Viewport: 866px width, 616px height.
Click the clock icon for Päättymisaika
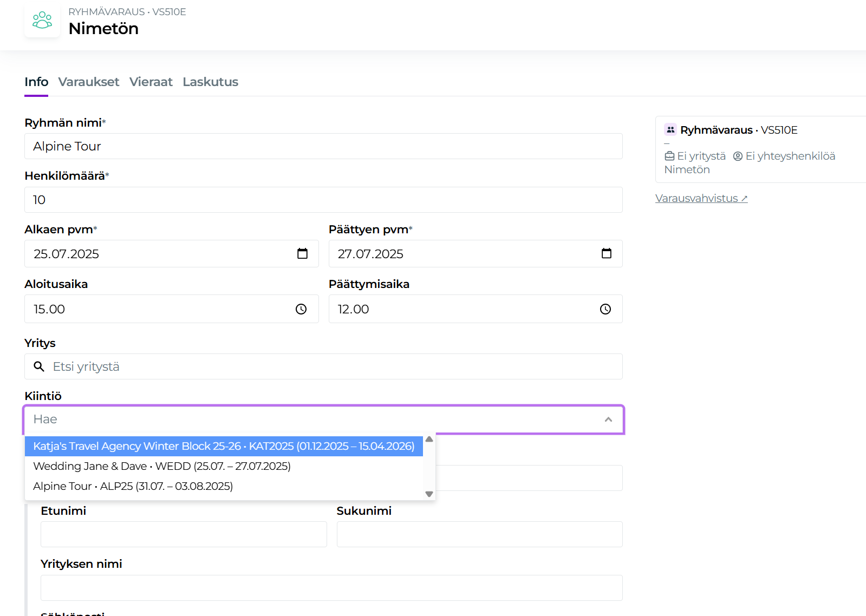(x=605, y=309)
